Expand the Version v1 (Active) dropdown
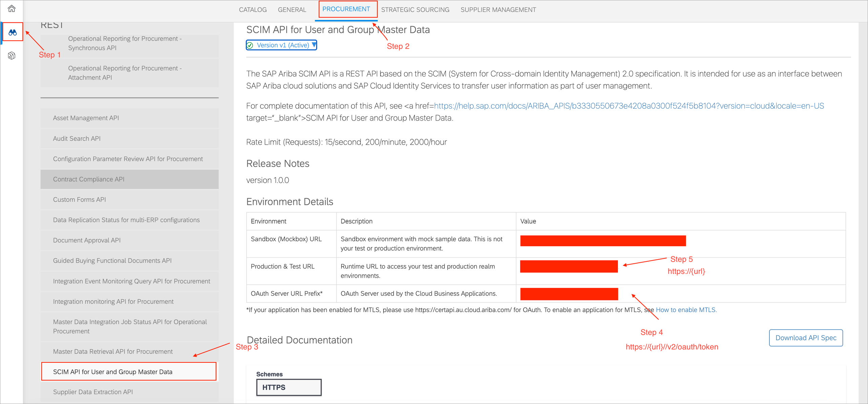868x404 pixels. pyautogui.click(x=282, y=45)
